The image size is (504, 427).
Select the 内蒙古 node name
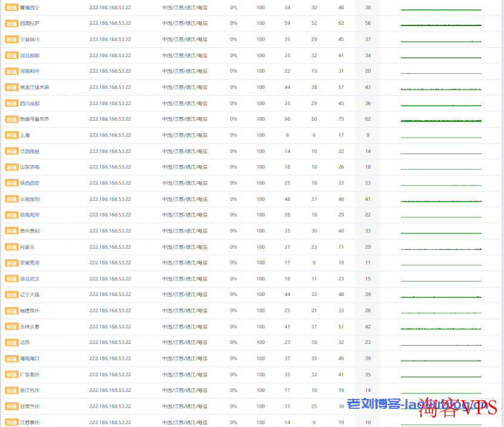click(x=27, y=247)
